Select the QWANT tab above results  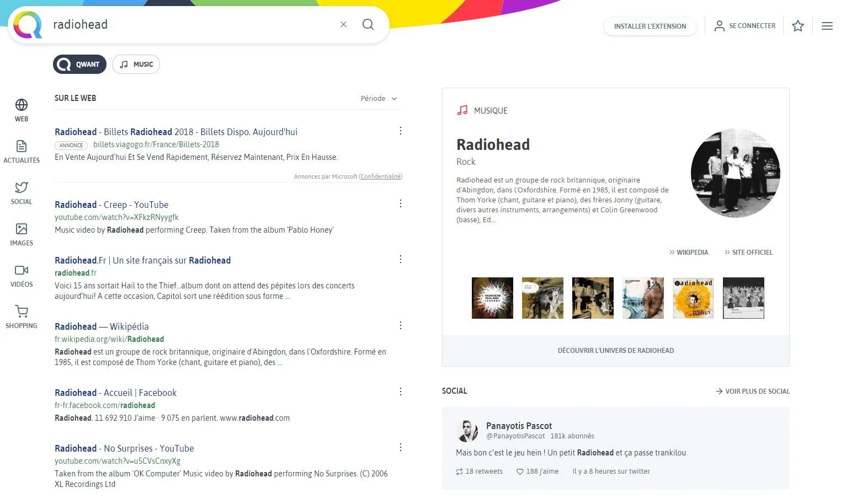point(79,64)
